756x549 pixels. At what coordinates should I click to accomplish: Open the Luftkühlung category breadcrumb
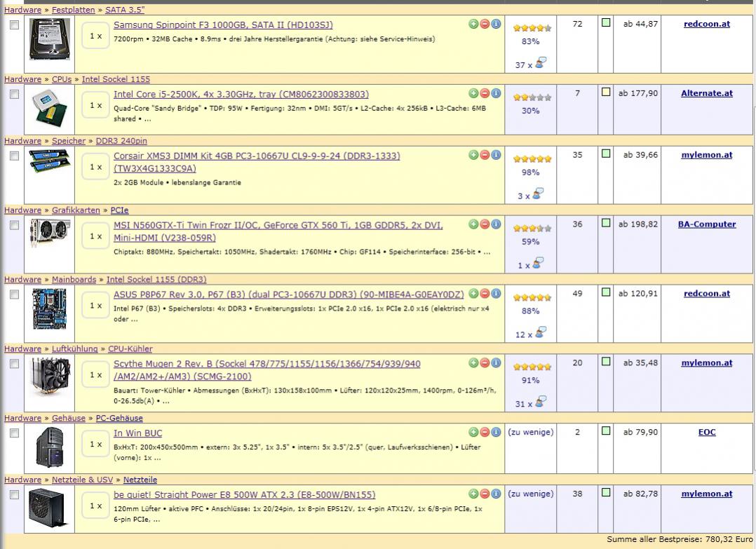(x=75, y=349)
